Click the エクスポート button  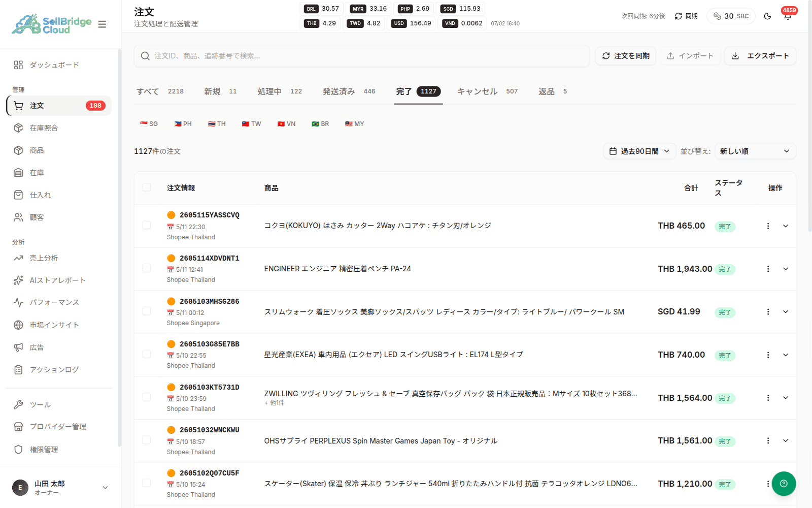760,56
